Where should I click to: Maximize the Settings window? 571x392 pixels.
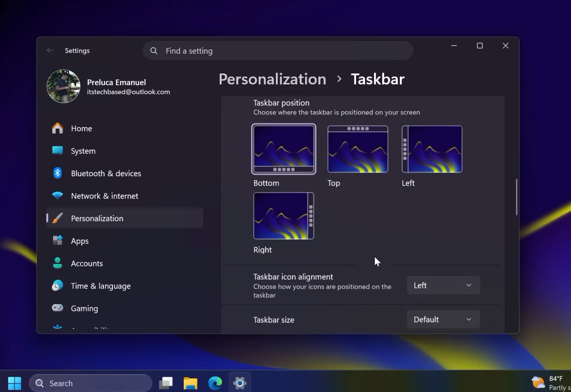(x=480, y=46)
